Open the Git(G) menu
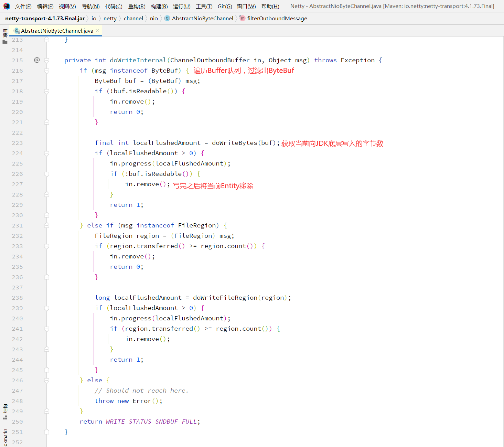The image size is (504, 447). tap(225, 6)
